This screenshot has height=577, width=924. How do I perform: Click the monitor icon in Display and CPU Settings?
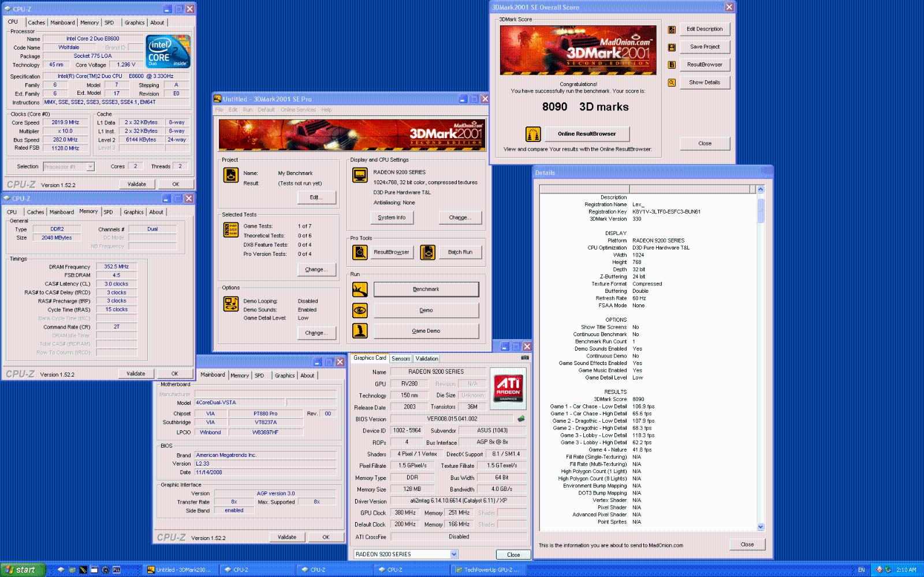click(360, 175)
